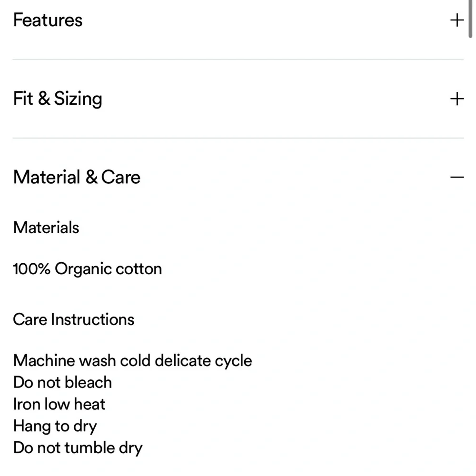Select the Iron low heat instruction
Screen dimensions: 476x476
59,404
